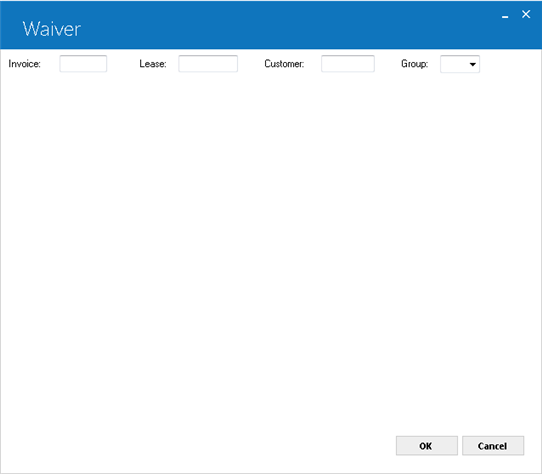Focus the Lease text box
The height and width of the screenshot is (474, 542).
[208, 64]
